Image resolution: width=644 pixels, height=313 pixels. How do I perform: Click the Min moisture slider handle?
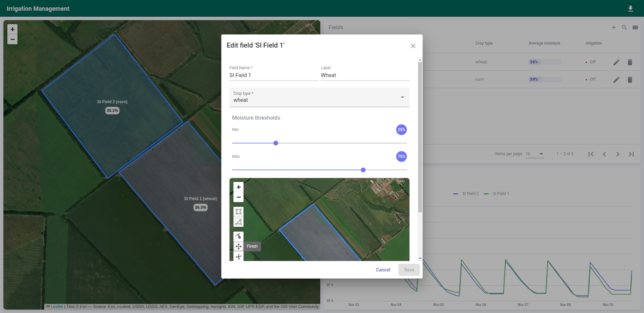click(276, 143)
